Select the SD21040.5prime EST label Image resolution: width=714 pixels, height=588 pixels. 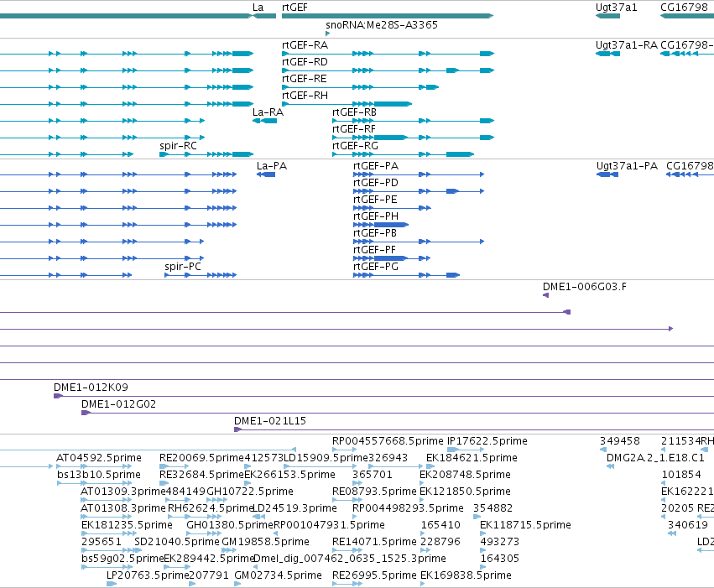click(177, 542)
